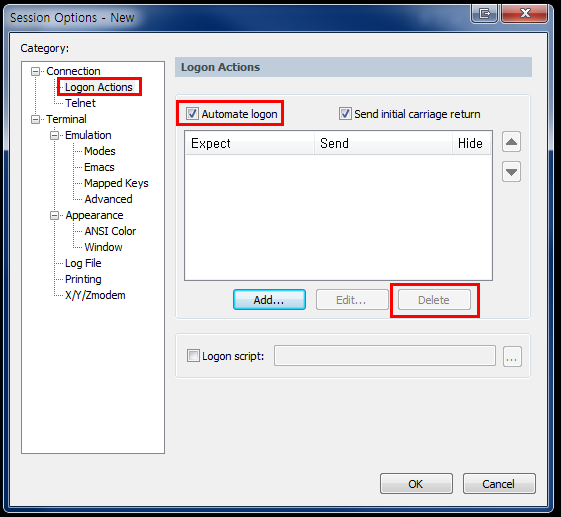This screenshot has height=517, width=561.
Task: Open the X/Y/Zmodem category
Action: 95,295
